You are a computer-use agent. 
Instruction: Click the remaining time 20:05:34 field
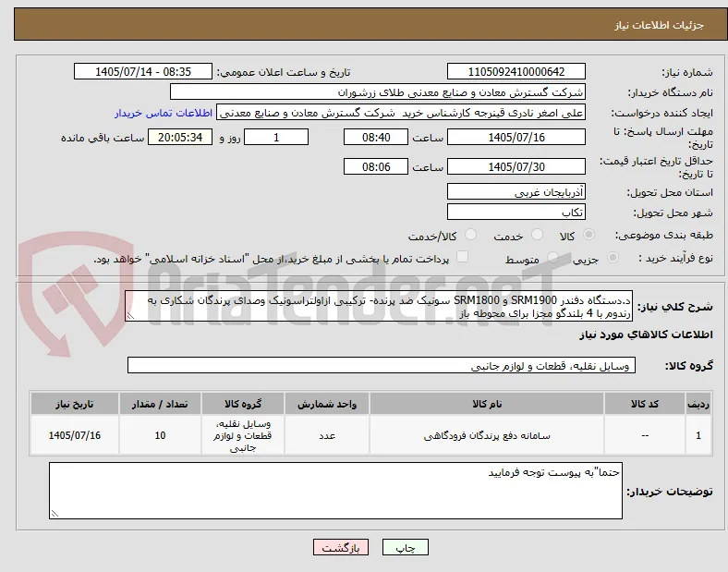tap(180, 138)
